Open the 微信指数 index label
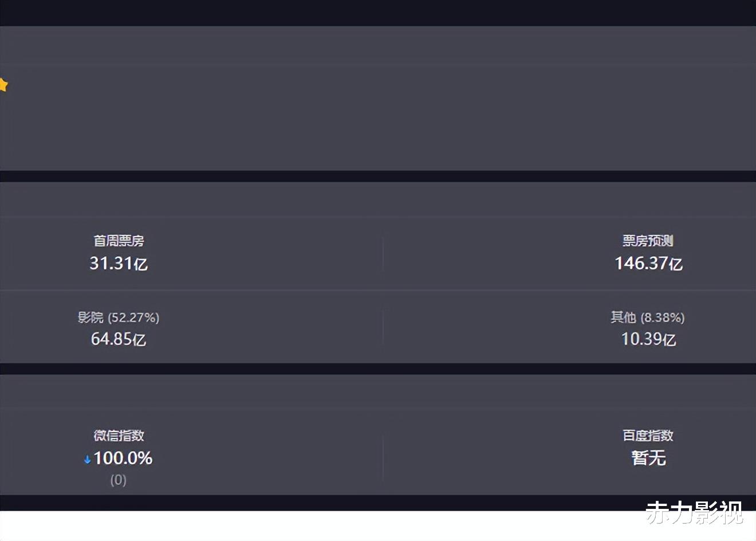Viewport: 756px width, 541px height. [x=119, y=436]
